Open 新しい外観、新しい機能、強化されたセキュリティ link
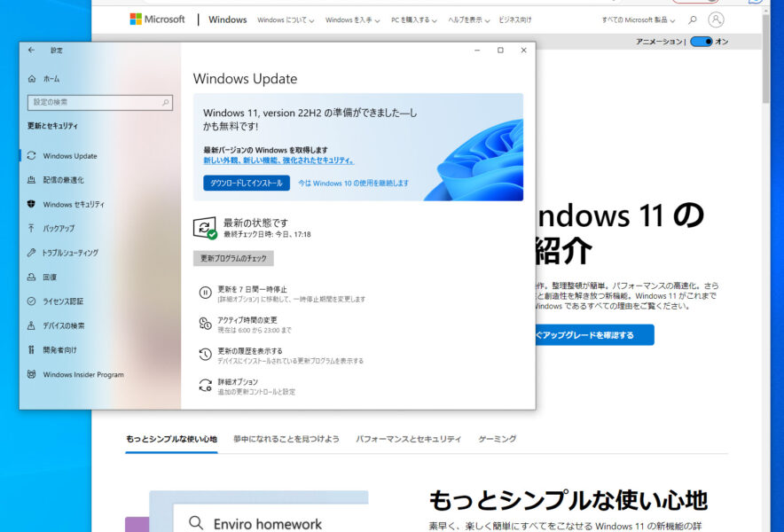784x532 pixels. click(x=279, y=160)
